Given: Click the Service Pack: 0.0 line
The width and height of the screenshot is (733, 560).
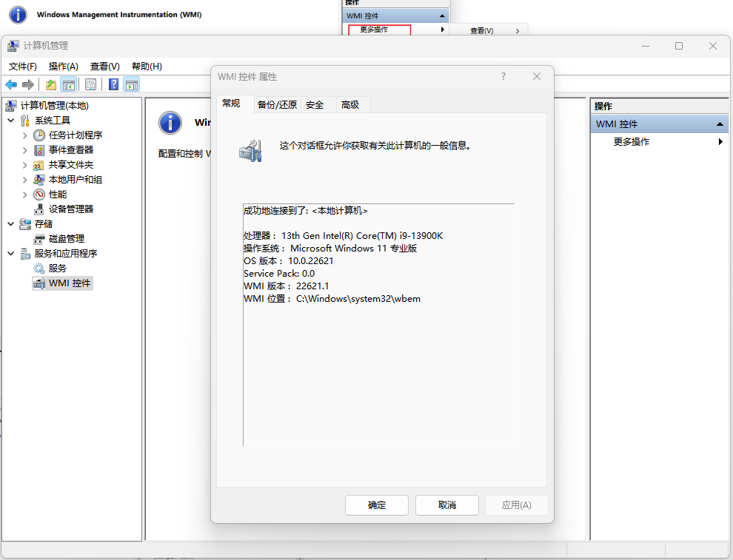Looking at the screenshot, I should 279,274.
